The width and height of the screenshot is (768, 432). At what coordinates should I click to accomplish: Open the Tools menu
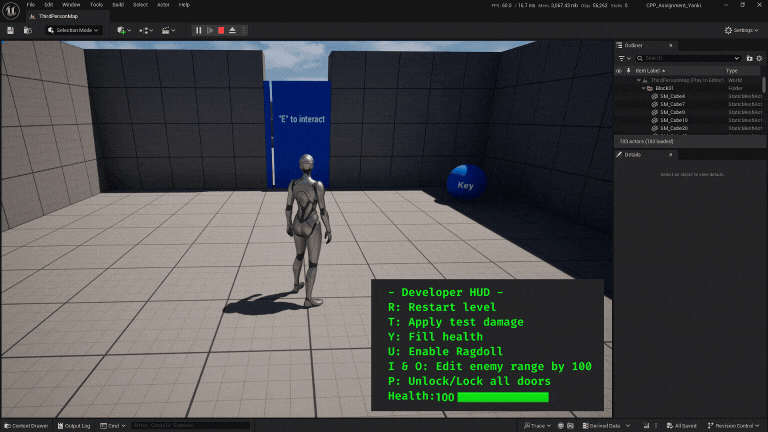(x=96, y=5)
